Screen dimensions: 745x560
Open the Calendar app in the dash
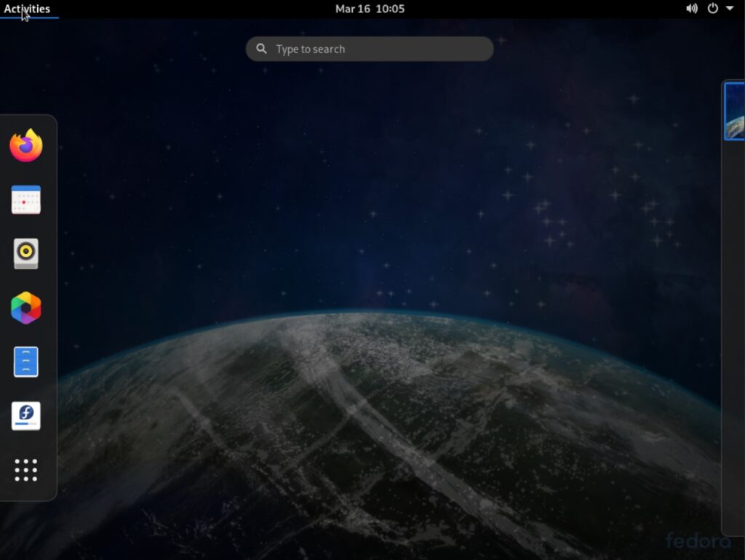26,199
